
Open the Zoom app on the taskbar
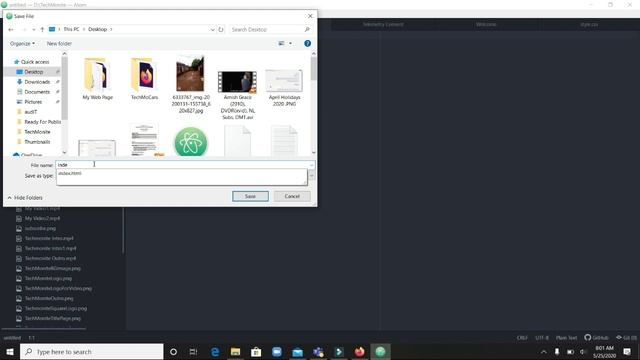(277, 351)
